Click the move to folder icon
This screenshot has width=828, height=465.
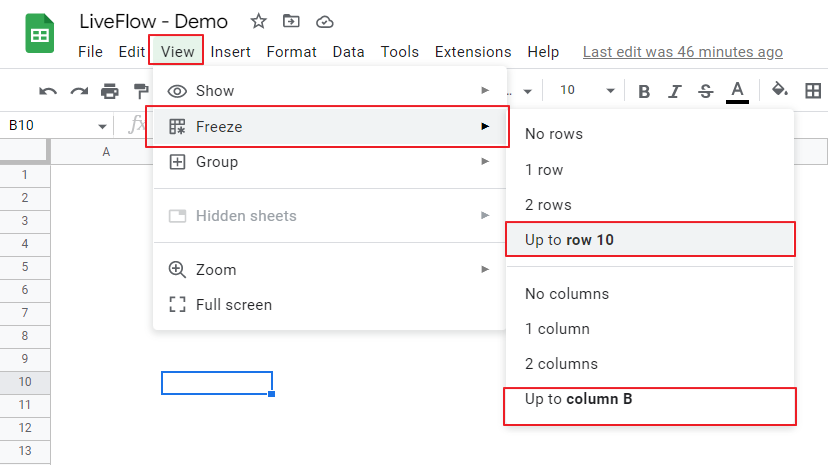[x=291, y=22]
